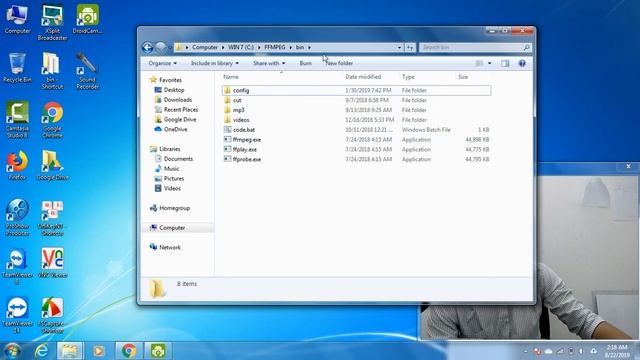Select OneDrive in navigation pane
Screen dimensions: 640x360
click(171, 129)
